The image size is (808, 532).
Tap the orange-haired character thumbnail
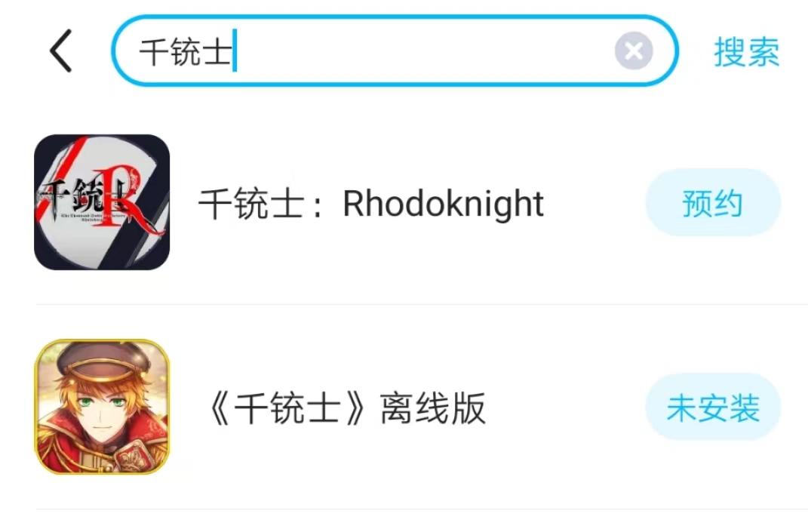point(102,407)
